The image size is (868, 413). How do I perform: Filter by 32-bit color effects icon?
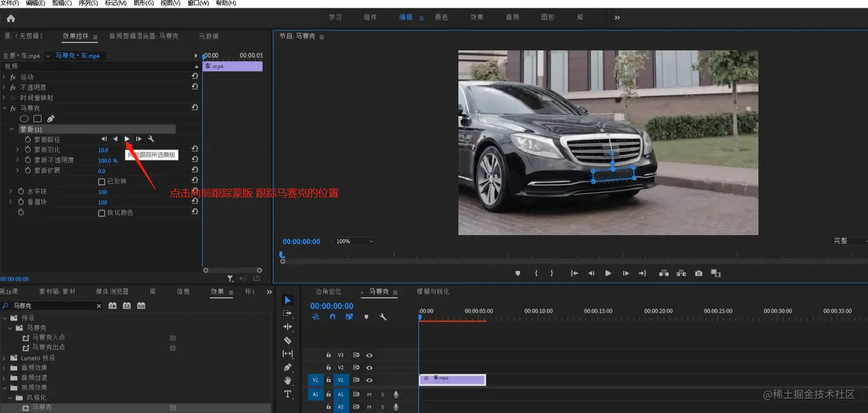(127, 306)
